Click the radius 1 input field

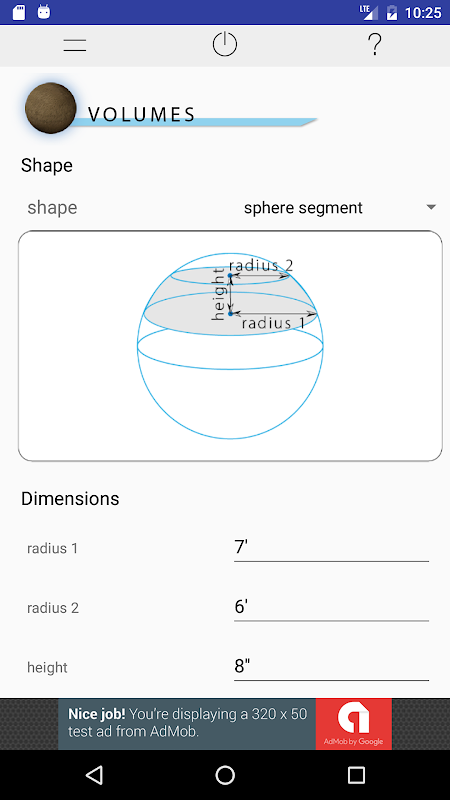coord(331,547)
